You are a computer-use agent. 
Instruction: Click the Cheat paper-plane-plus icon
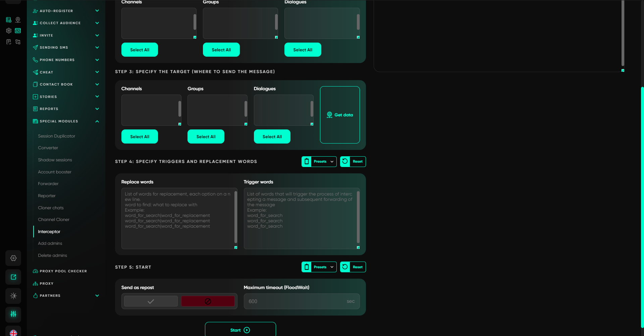point(35,72)
